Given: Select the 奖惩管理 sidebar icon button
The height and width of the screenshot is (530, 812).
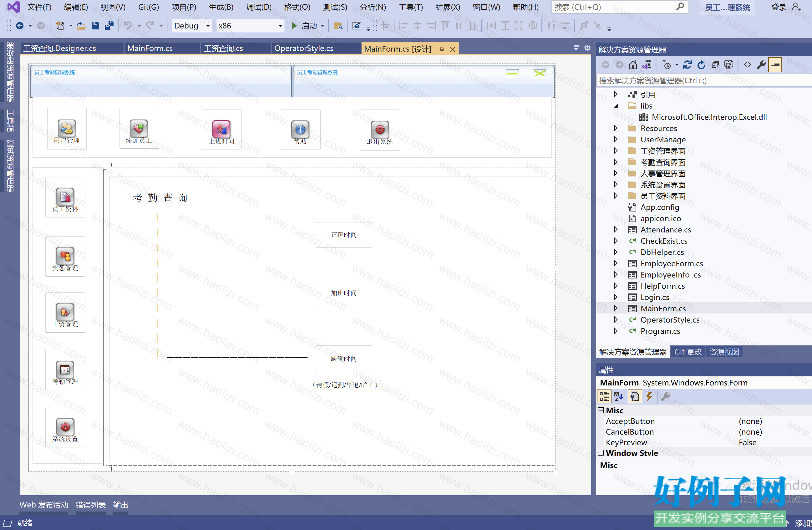Looking at the screenshot, I should click(65, 256).
